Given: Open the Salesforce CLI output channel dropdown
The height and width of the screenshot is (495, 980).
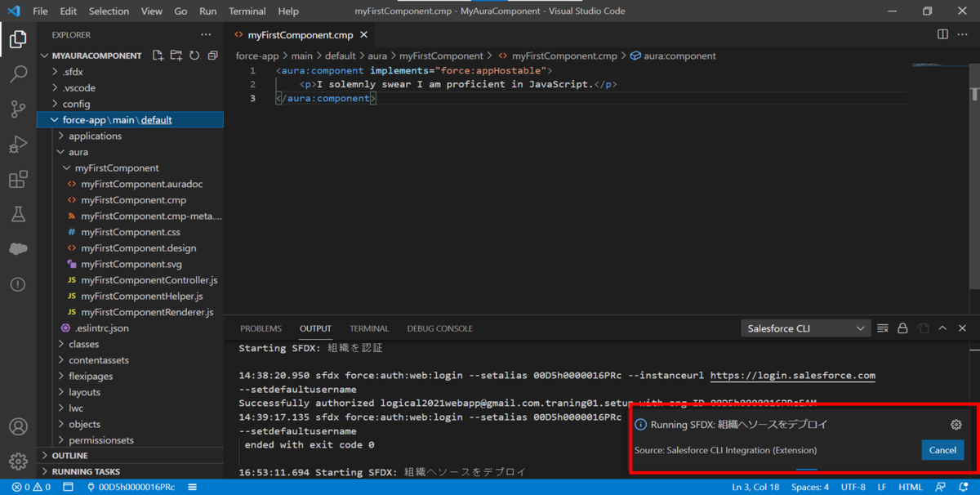Looking at the screenshot, I should tap(806, 328).
